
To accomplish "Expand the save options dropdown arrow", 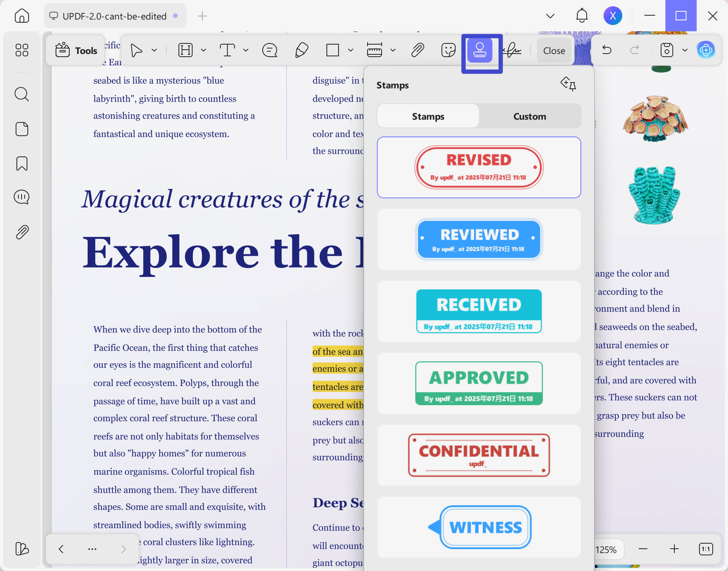I will tap(685, 50).
